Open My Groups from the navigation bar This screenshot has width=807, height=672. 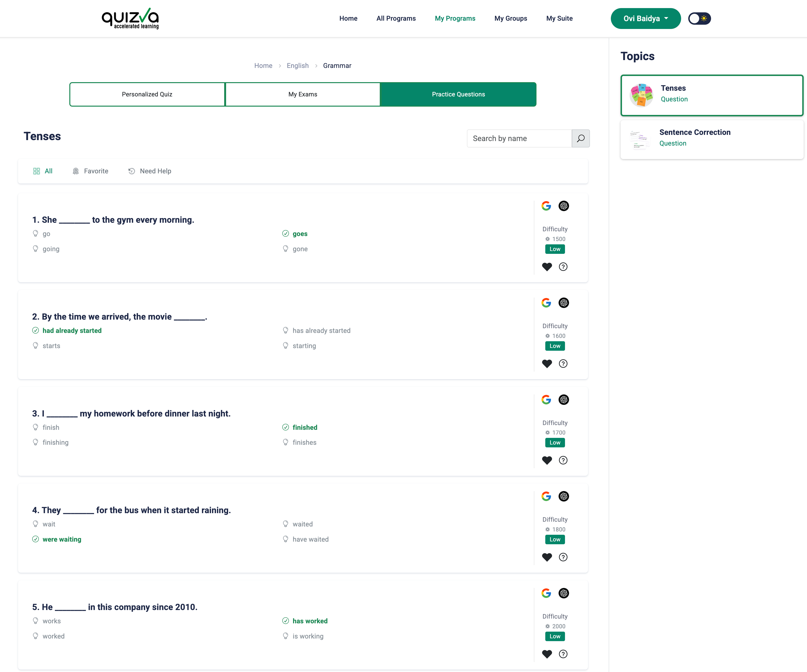coord(511,18)
